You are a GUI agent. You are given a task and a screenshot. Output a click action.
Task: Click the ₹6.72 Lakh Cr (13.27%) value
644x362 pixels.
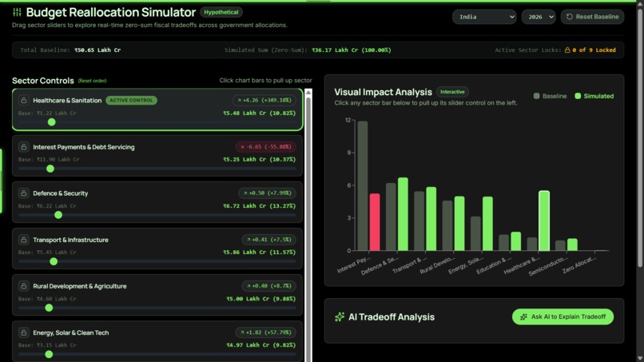tap(259, 206)
